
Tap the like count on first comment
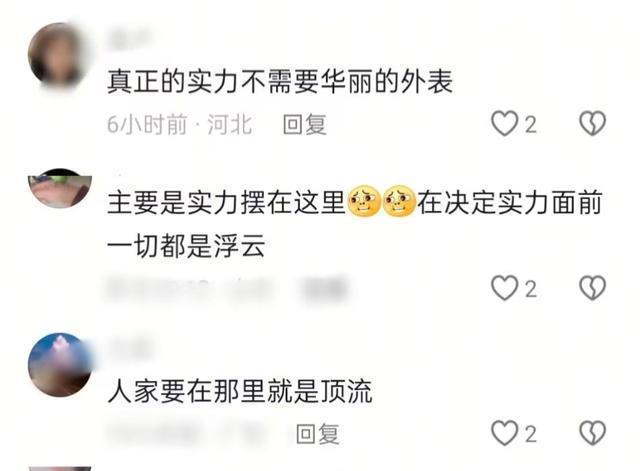click(x=530, y=124)
